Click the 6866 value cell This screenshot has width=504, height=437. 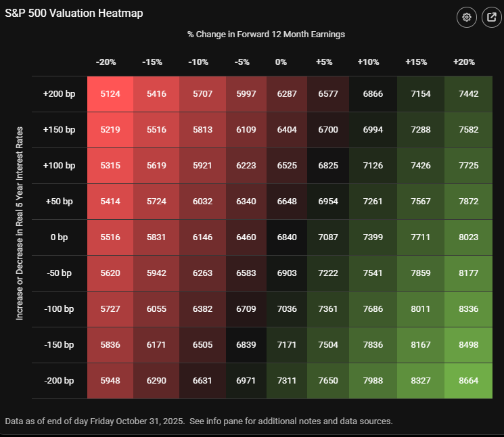[x=373, y=94]
